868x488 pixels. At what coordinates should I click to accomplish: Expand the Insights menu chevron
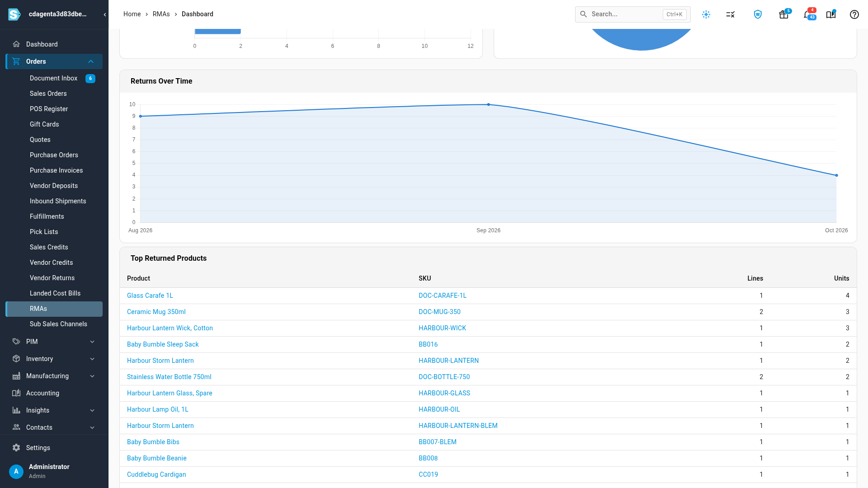[x=92, y=410]
